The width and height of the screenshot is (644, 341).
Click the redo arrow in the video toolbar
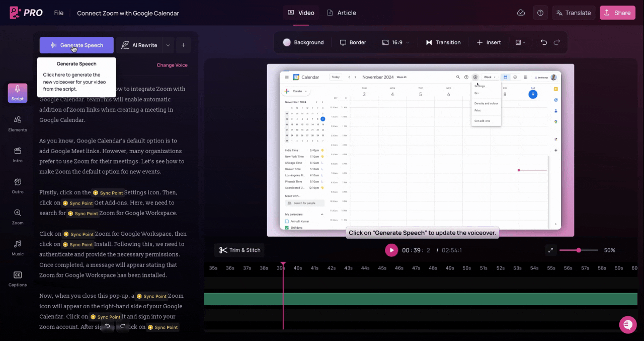[x=556, y=42]
